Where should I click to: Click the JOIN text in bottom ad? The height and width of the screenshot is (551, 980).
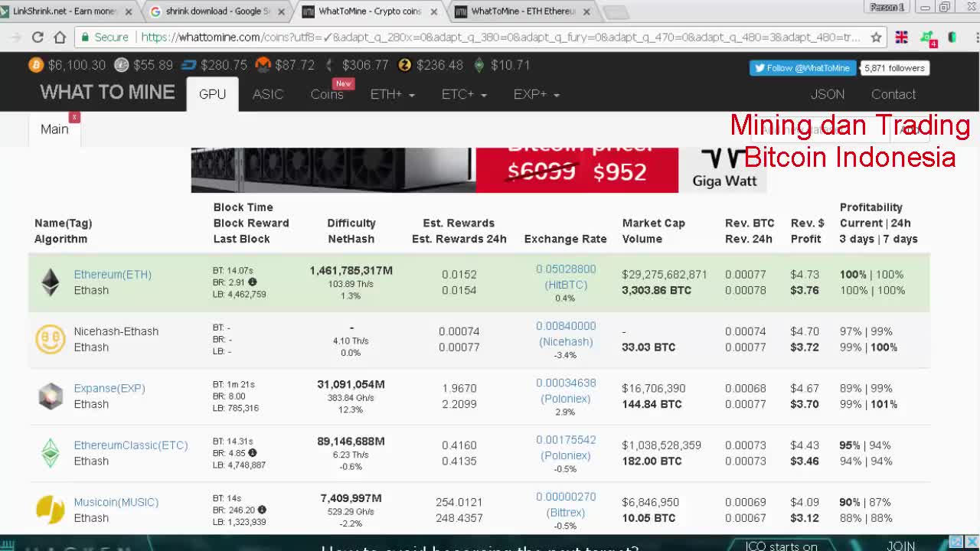[901, 546]
